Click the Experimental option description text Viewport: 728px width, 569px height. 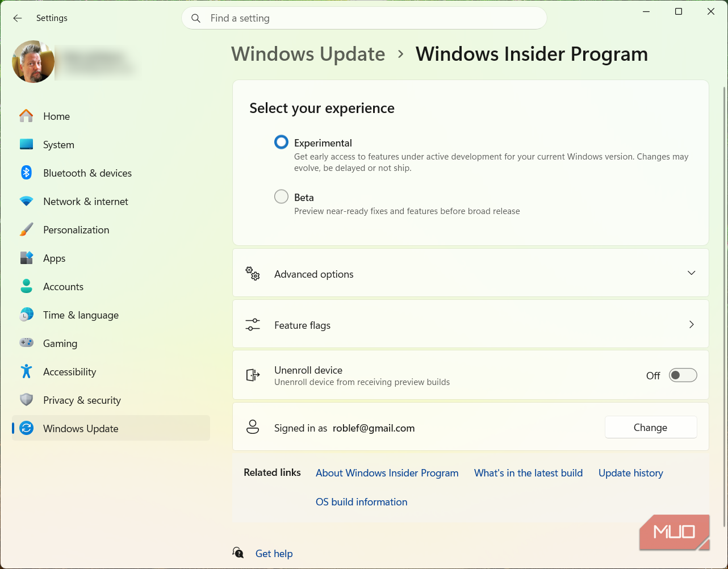(491, 162)
